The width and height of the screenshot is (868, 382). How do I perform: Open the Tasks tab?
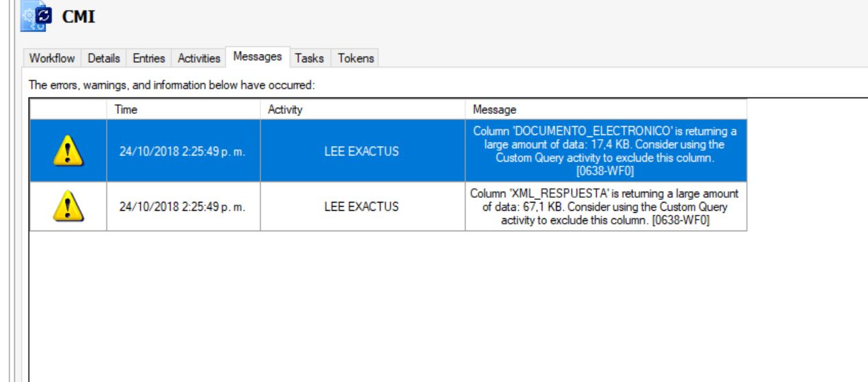(x=310, y=59)
